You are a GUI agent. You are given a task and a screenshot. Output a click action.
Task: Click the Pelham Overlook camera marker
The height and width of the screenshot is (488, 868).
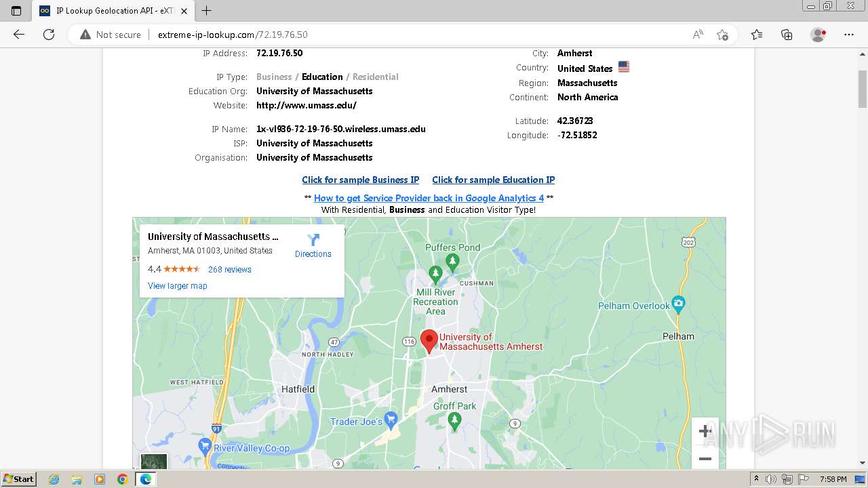tap(678, 304)
